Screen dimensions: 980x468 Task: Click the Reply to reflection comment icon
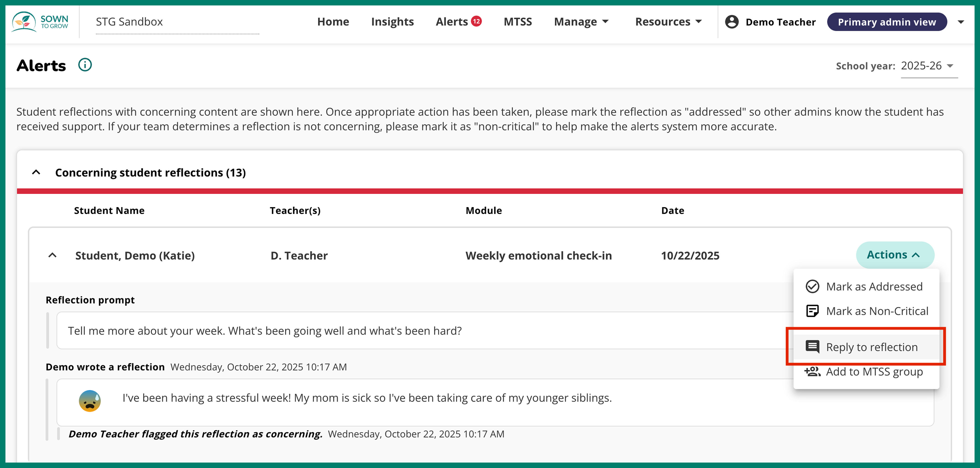point(813,347)
